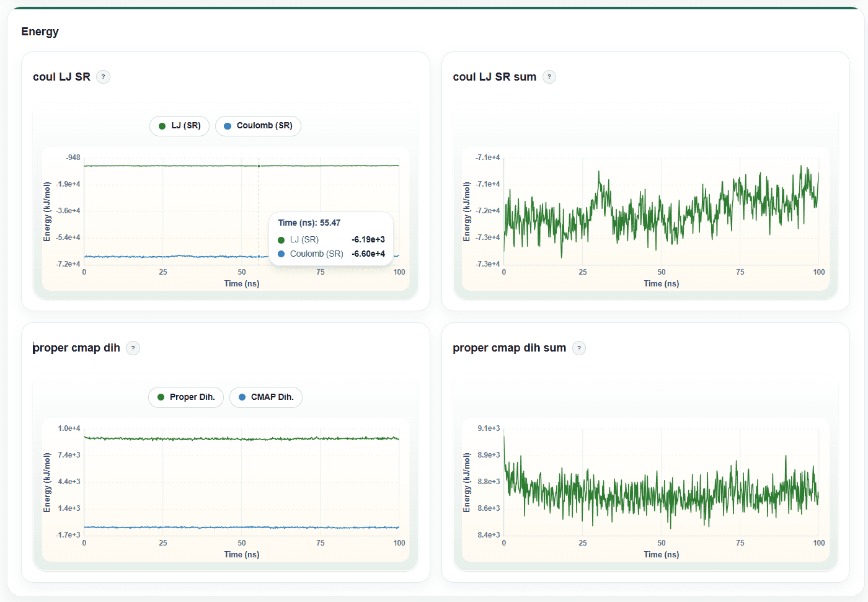The image size is (868, 602).
Task: Click the 'proper cmap dih' card title
Action: (x=76, y=348)
